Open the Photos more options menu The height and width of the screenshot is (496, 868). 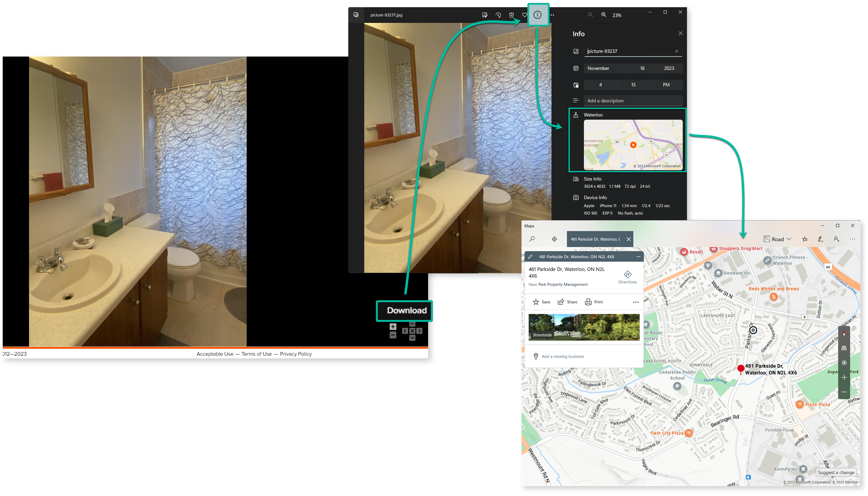(552, 15)
